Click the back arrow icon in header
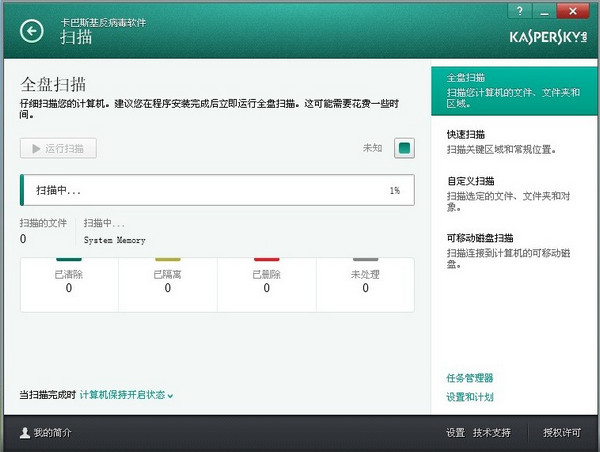This screenshot has height=452, width=600. 32,32
